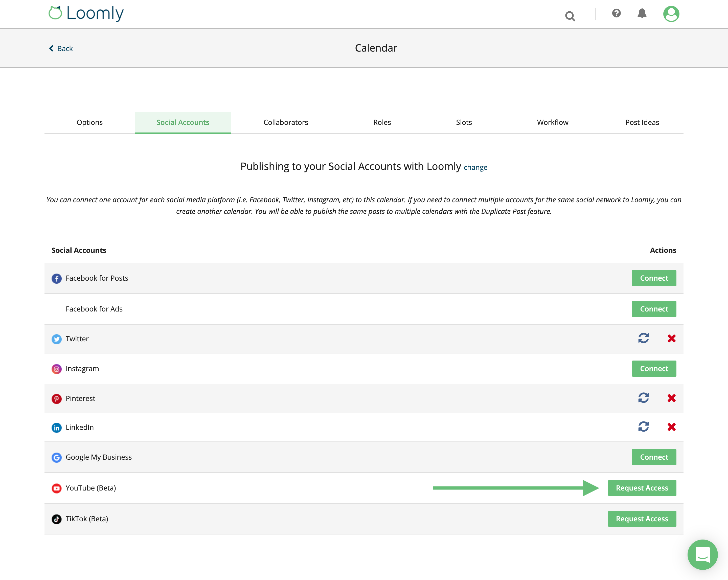This screenshot has width=728, height=580.
Task: Check notifications via the bell icon
Action: pos(642,13)
